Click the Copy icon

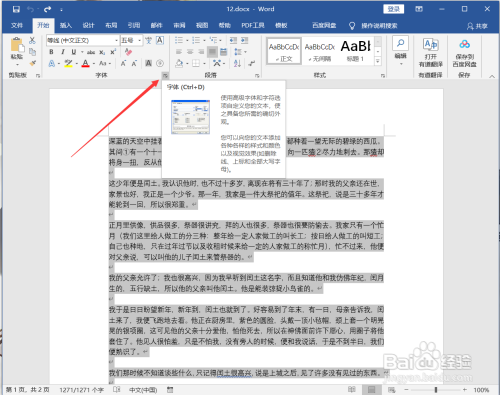32,52
